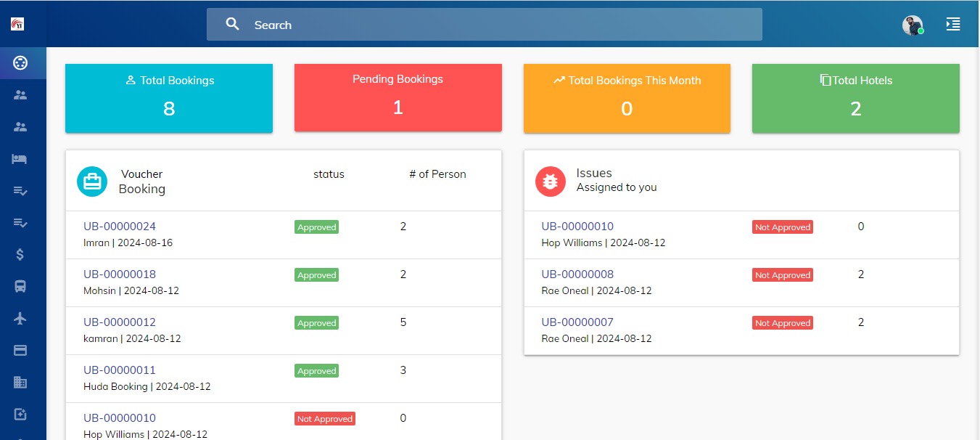Open booking UB-00000024 link
Viewport: 980px width, 440px height.
[120, 227]
